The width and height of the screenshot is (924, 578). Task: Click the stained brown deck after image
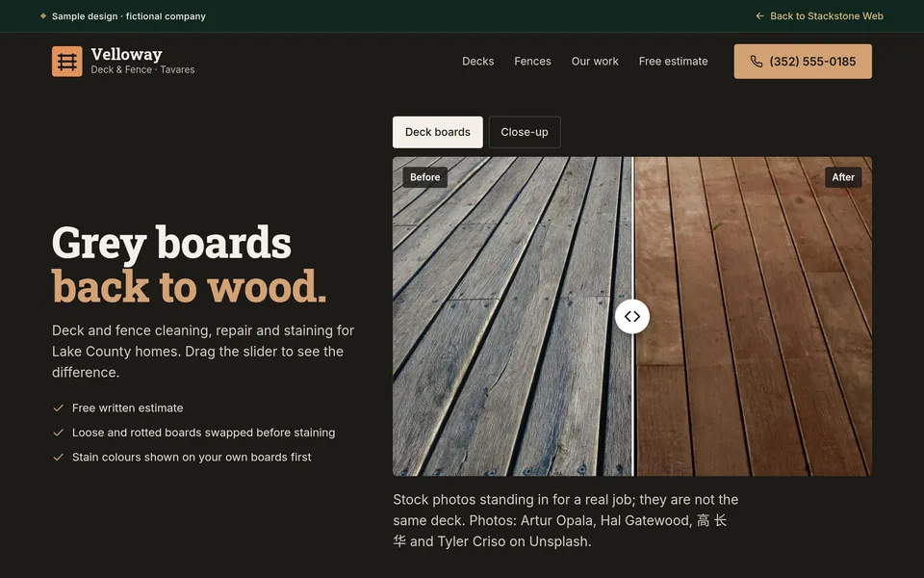click(x=753, y=316)
